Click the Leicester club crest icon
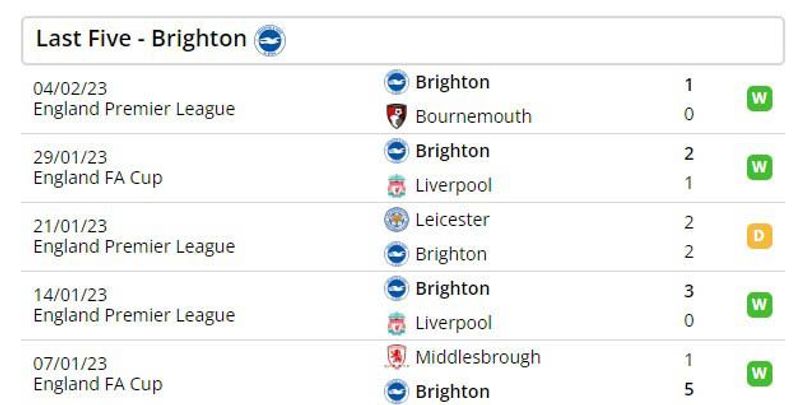800x405 pixels. pos(396,220)
